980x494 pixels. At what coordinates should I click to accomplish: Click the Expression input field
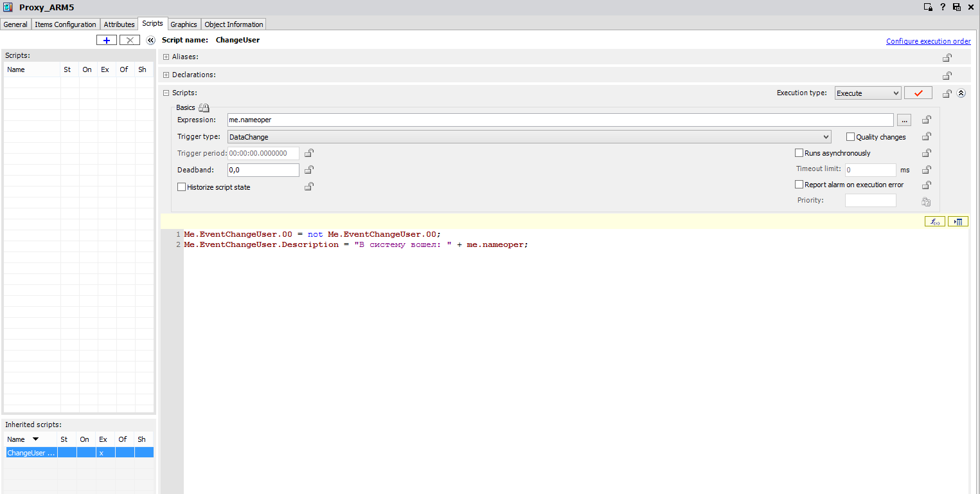pyautogui.click(x=560, y=120)
